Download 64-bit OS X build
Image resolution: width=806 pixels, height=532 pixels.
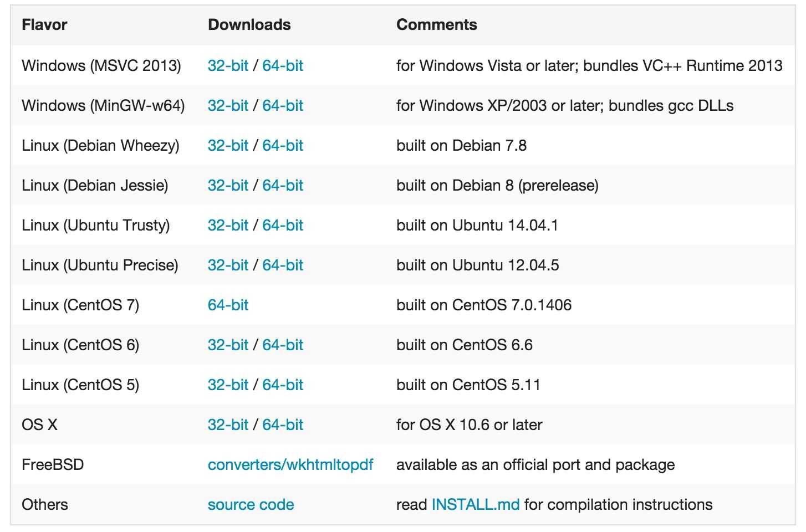pos(283,424)
